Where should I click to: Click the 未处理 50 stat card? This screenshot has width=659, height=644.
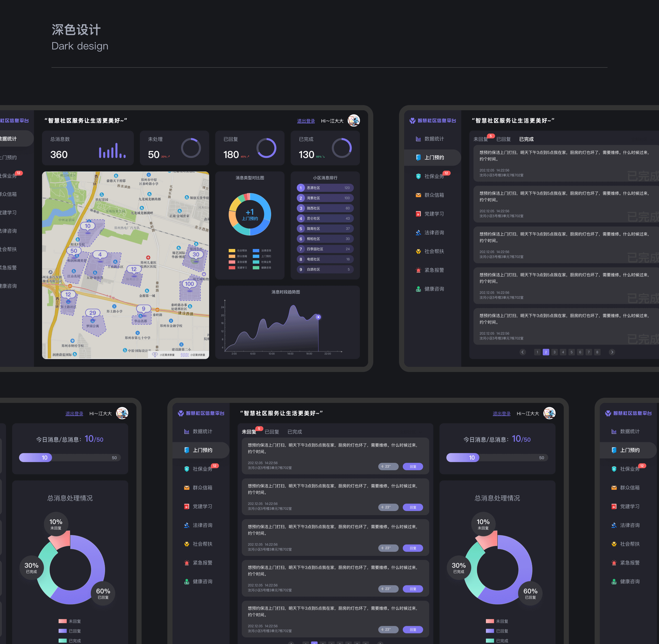[x=174, y=148]
